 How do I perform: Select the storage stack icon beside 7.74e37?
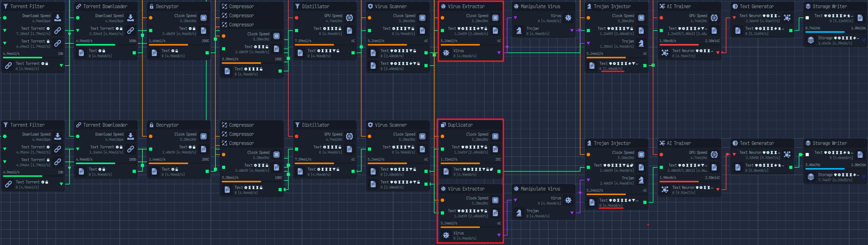(x=811, y=177)
